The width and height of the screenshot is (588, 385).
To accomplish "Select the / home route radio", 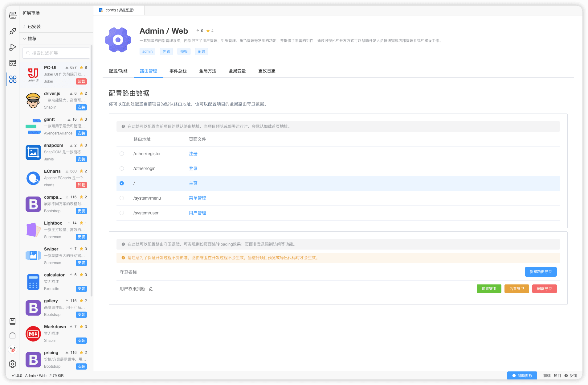I will pos(122,183).
